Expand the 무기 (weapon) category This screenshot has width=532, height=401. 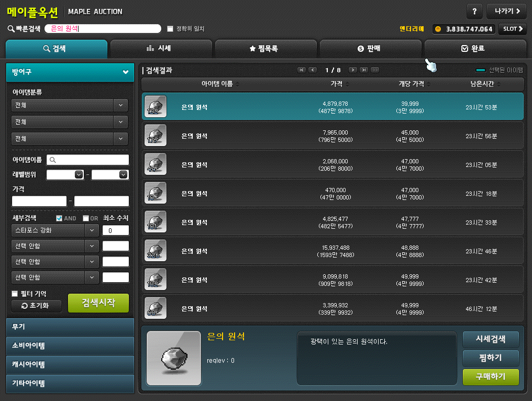pos(70,327)
